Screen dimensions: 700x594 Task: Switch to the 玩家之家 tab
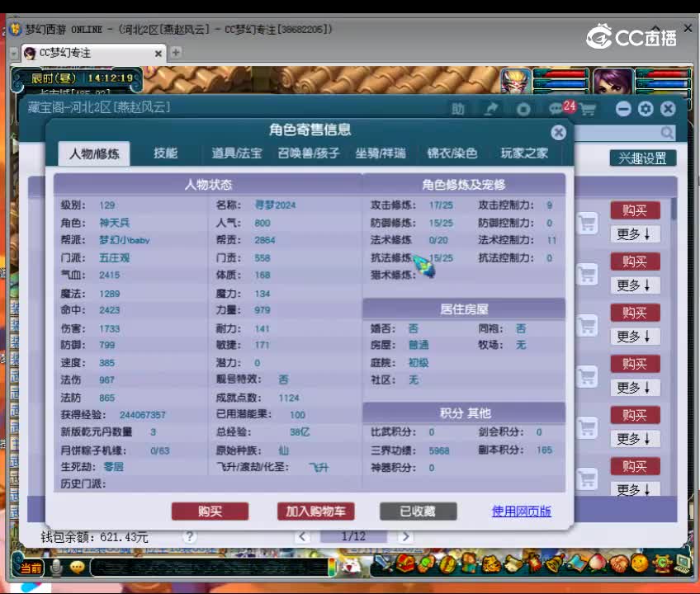tap(524, 153)
